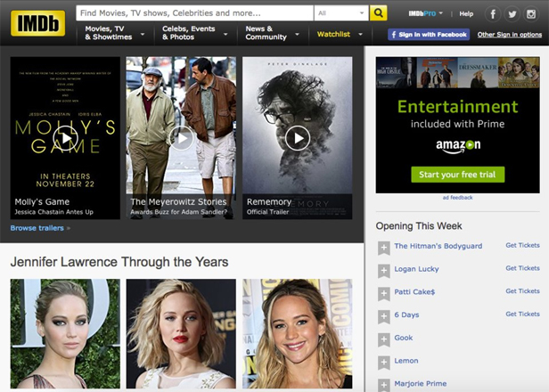This screenshot has height=392, width=549.
Task: Open IMDb's Instagram page icon
Action: (x=531, y=14)
